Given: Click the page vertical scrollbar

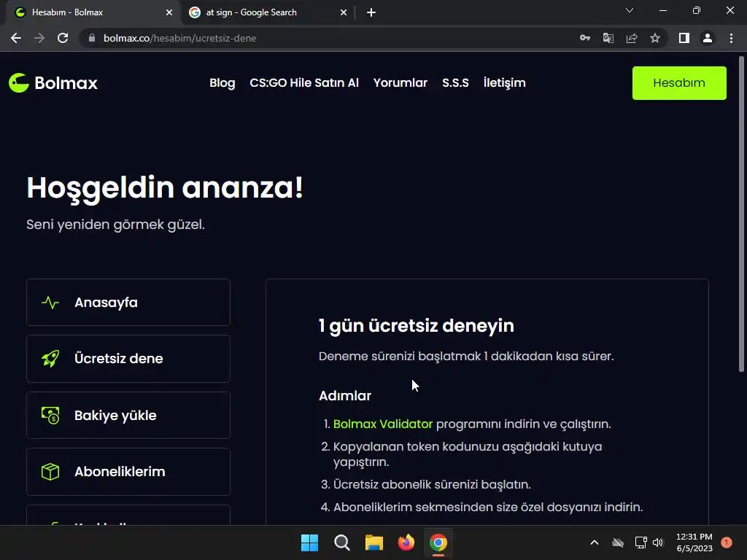Looking at the screenshot, I should (741, 214).
